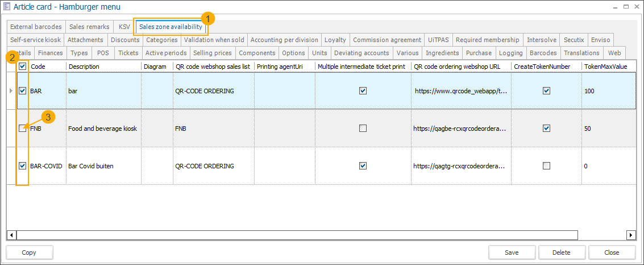
Task: Click the Delete button
Action: click(562, 252)
